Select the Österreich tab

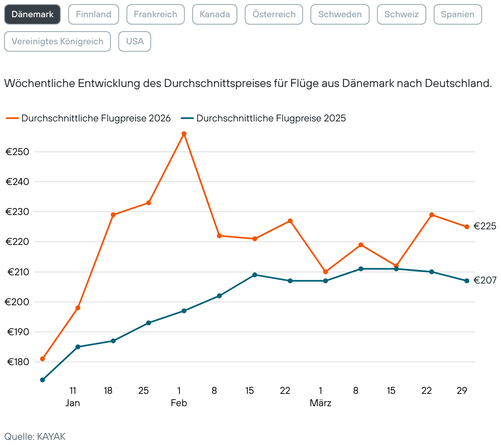click(274, 14)
